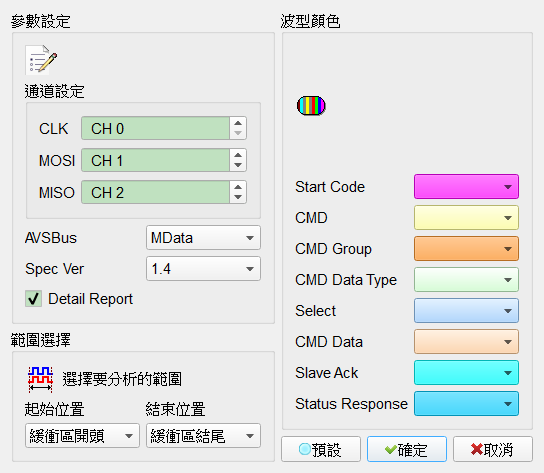The height and width of the screenshot is (473, 544).
Task: Open the 結束位置 緩衝區結尾 dropdown
Action: click(x=203, y=436)
